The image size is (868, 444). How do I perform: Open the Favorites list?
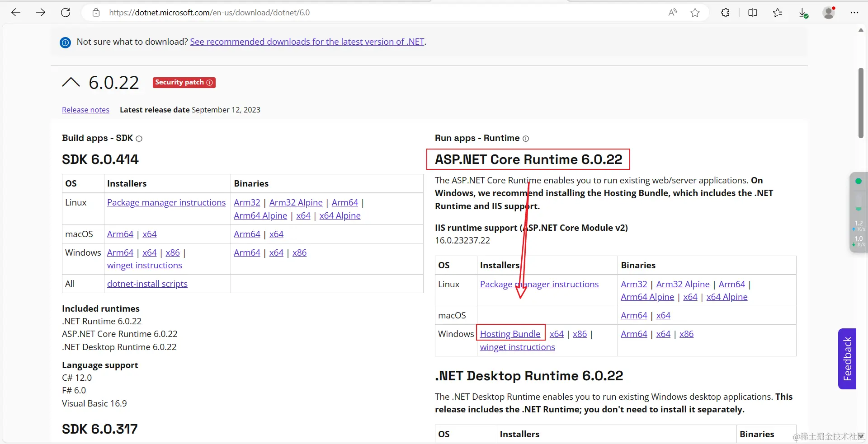(778, 13)
